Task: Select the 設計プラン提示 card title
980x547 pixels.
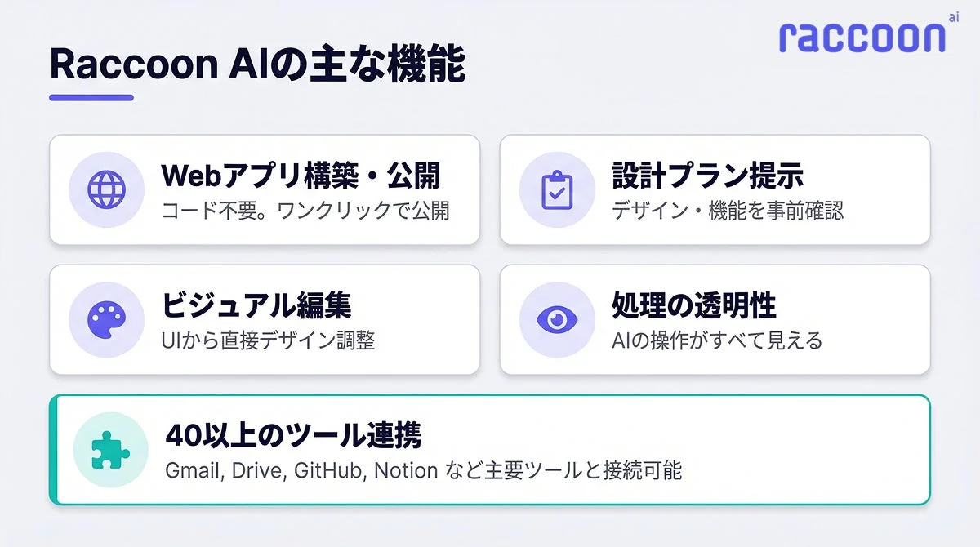Action: pyautogui.click(x=707, y=176)
